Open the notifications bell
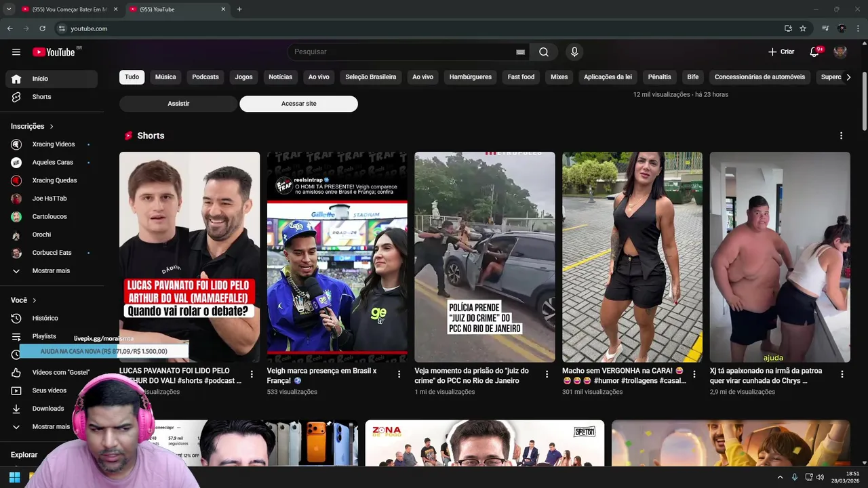The width and height of the screenshot is (868, 488). (814, 52)
